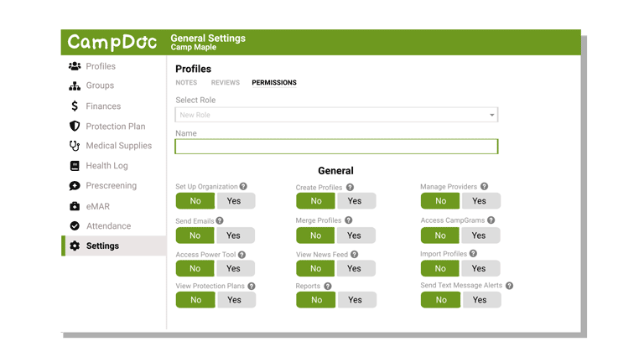The height and width of the screenshot is (362, 644).
Task: Click help icon next to Set Up Organization
Action: (x=243, y=186)
